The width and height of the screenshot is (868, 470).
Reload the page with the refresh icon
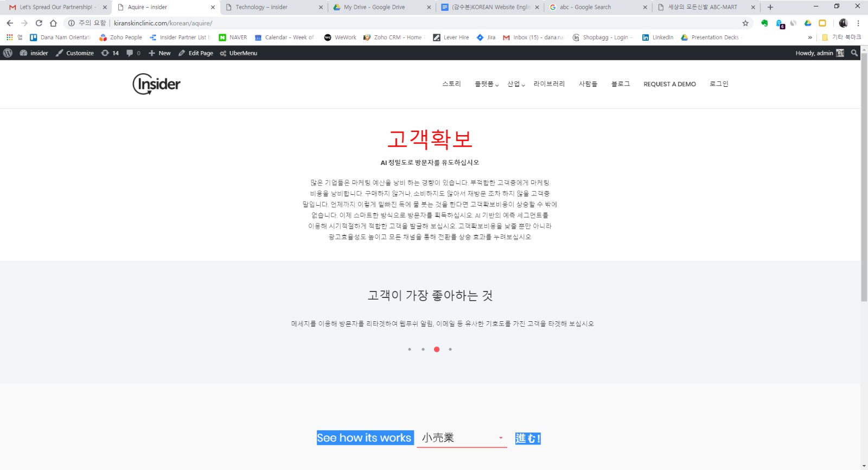39,23
